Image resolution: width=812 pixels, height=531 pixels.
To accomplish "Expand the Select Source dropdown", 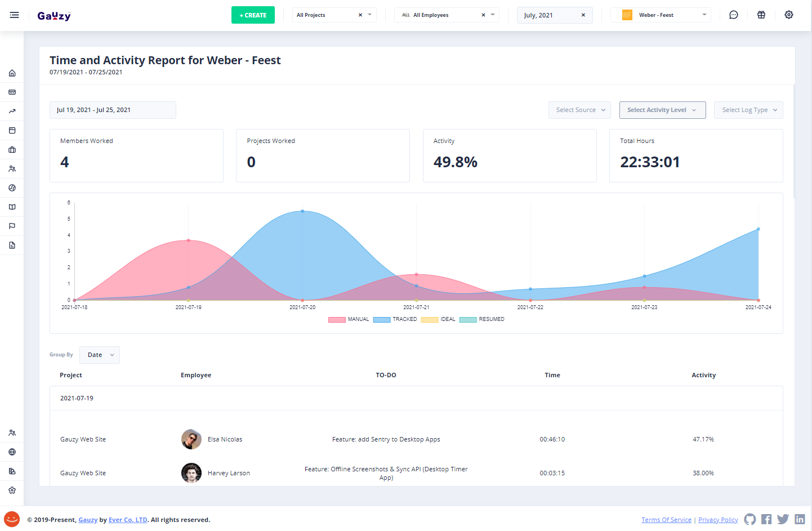I will click(579, 110).
